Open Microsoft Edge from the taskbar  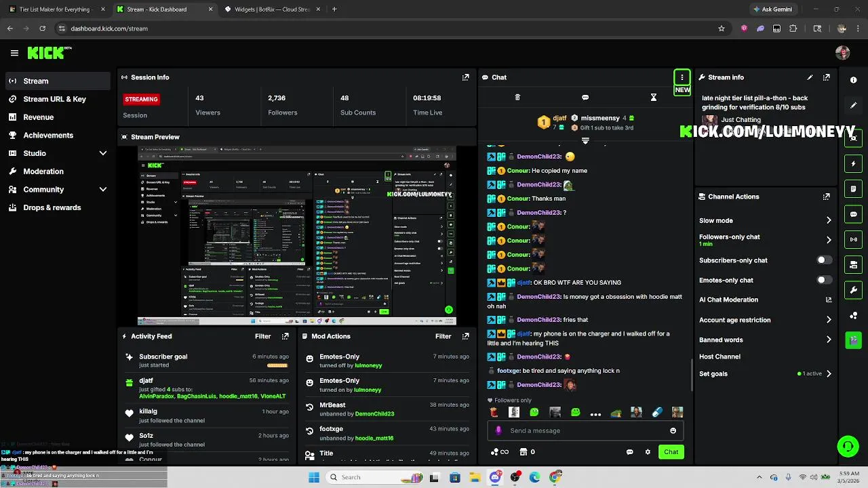click(x=534, y=477)
